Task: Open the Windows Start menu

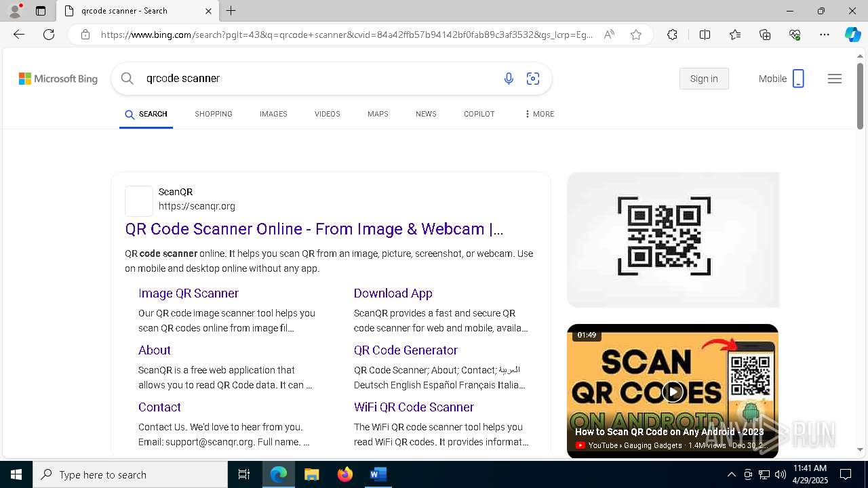Action: point(16,474)
